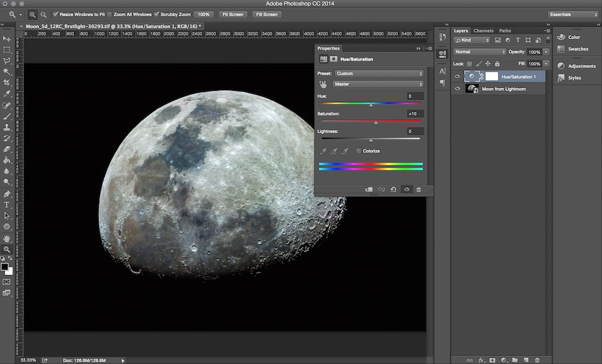Toggle Quick Mask mode
602x364 pixels.
pyautogui.click(x=7, y=282)
